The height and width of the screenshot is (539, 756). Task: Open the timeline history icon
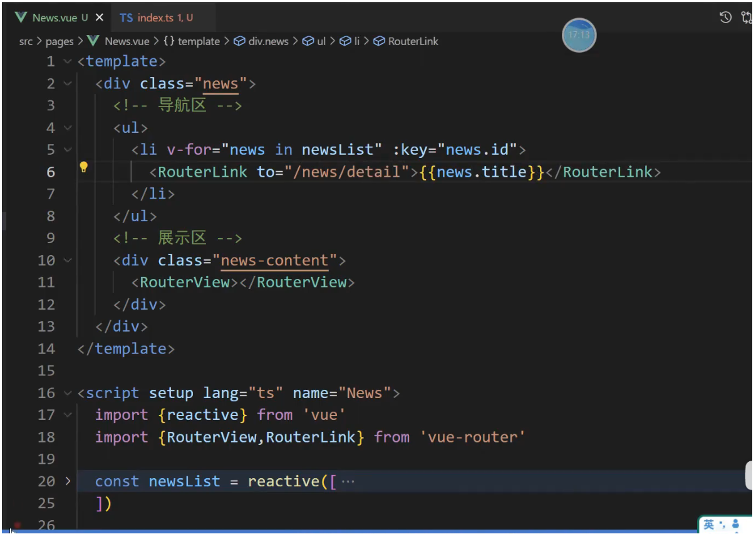725,18
